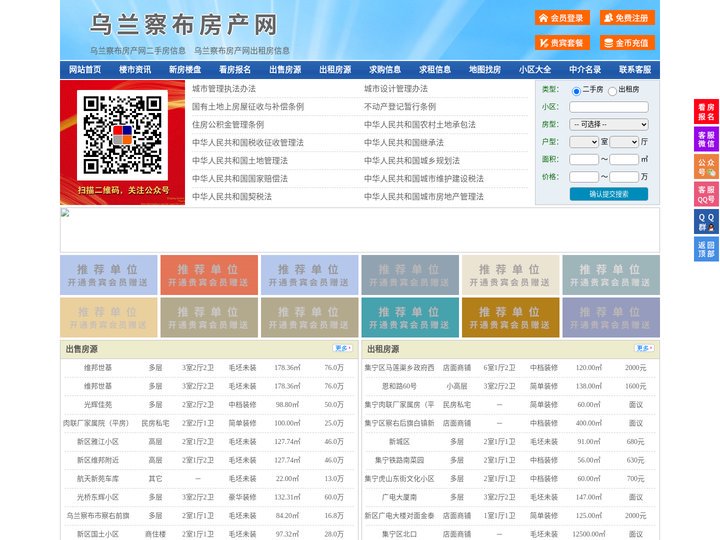Viewport: 720px width, 540px height.
Task: Open the 国有土地上房屋征收与补偿条例 link
Action: click(248, 107)
